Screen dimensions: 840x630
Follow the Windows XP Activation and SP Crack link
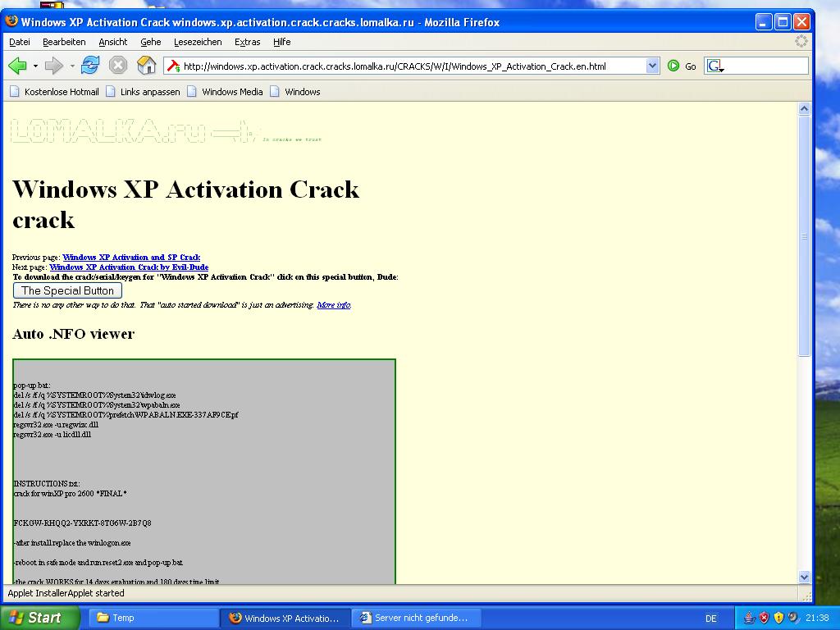pos(131,257)
